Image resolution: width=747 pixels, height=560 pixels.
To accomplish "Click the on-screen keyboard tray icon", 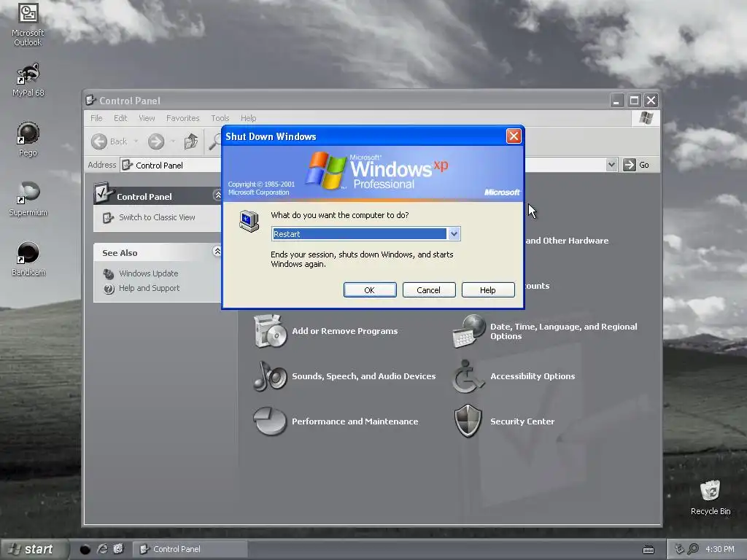I will [x=649, y=550].
